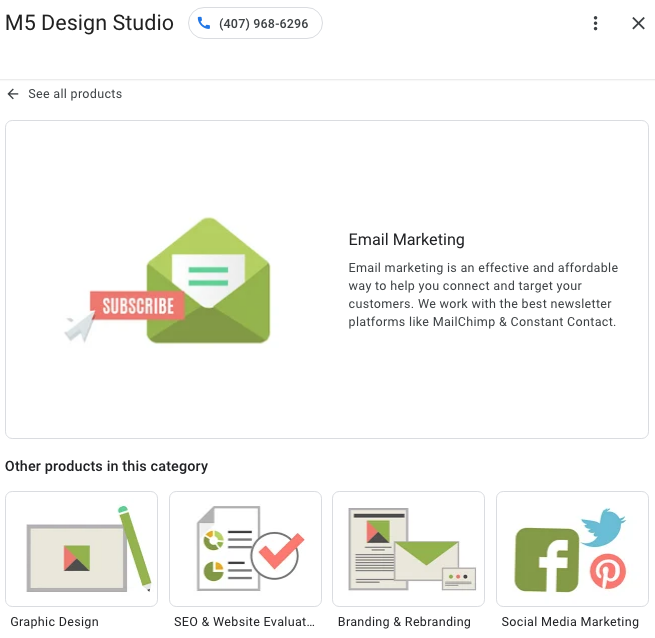
Task: Click the red SUBSCRIBE label in the illustration
Action: (137, 306)
